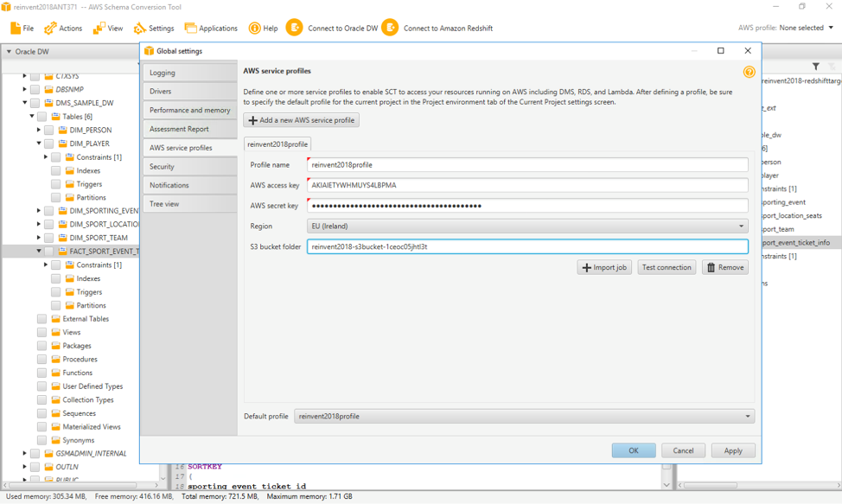Click the plus icon of Add new profile
Viewport: 842px width, 504px height.
[253, 120]
